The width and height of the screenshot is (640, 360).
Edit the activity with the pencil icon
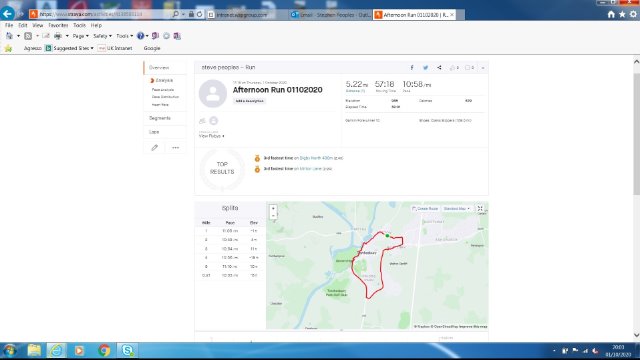tap(154, 148)
